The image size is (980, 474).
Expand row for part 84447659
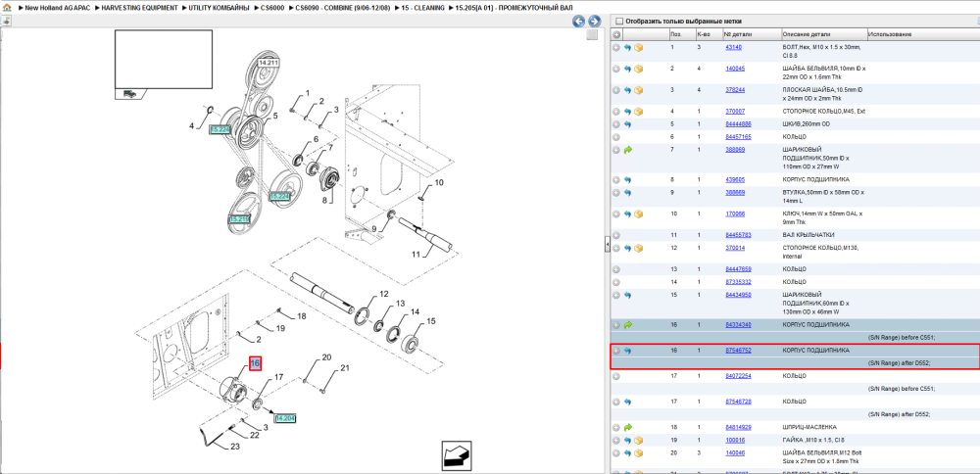pyautogui.click(x=616, y=269)
